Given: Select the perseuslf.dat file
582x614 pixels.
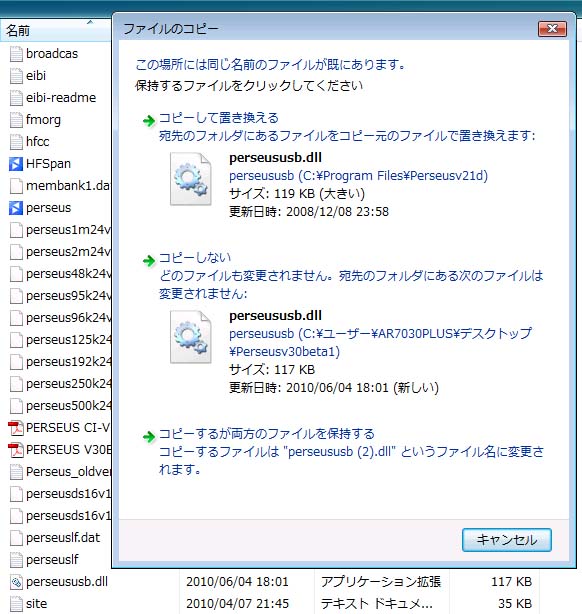Looking at the screenshot, I should tap(63, 538).
